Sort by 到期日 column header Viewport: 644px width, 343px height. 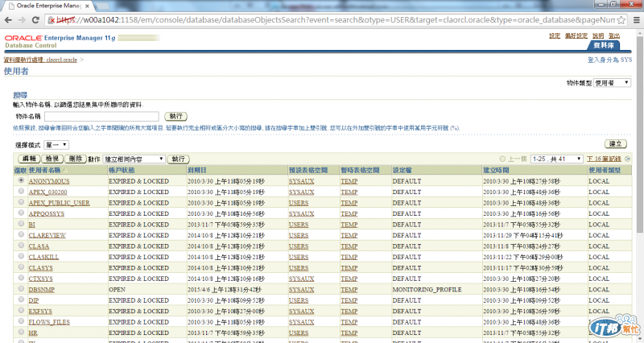[197, 170]
